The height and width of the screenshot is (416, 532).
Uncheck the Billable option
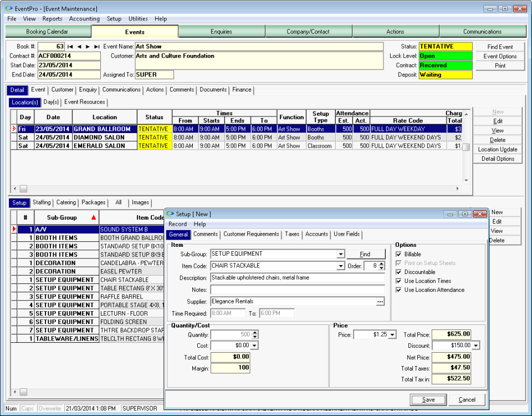398,255
